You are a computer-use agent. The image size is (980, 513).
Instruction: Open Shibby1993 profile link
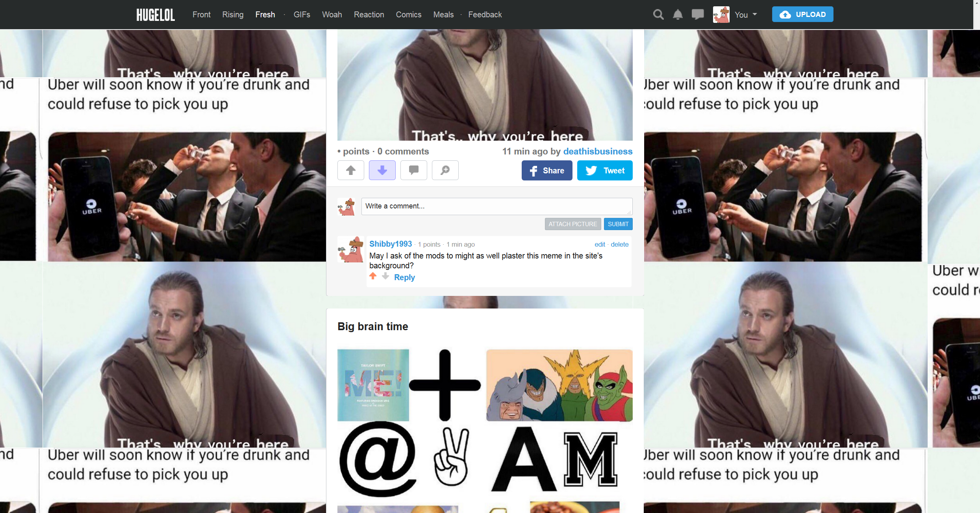390,244
